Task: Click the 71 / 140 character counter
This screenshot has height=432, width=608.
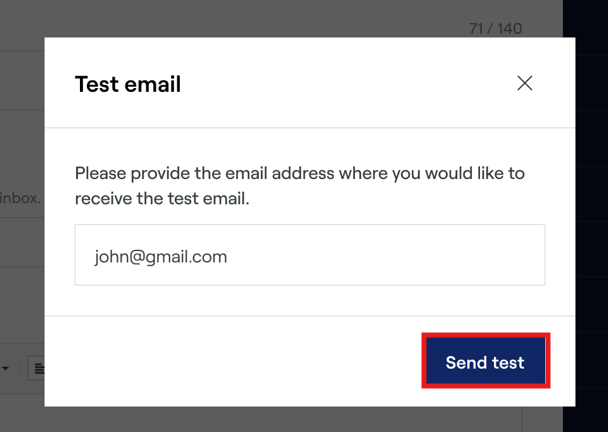Action: (x=495, y=28)
